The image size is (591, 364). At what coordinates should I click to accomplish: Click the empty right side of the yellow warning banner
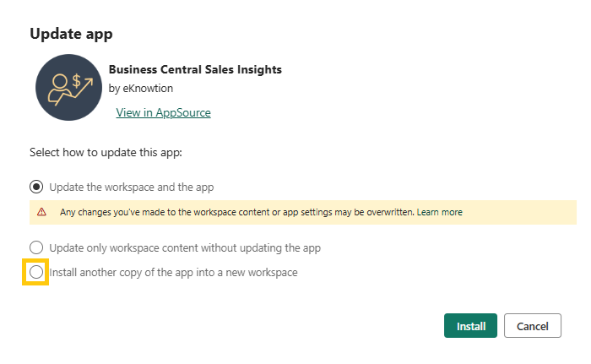coord(523,212)
